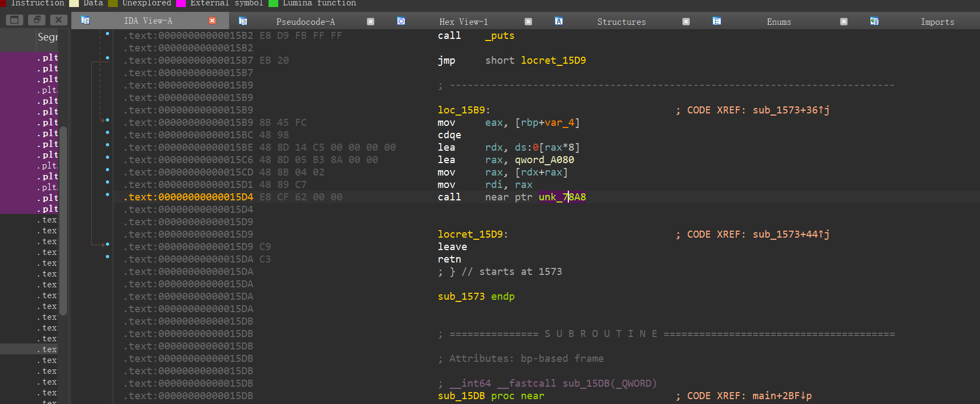Viewport: 980px width, 404px height.
Task: Click the leave instruction mnemonic
Action: (452, 247)
